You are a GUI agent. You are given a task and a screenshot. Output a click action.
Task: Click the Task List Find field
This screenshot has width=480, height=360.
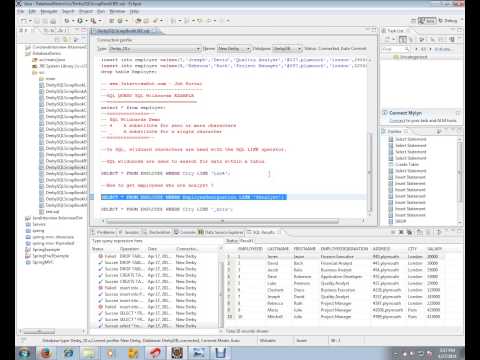pos(396,49)
